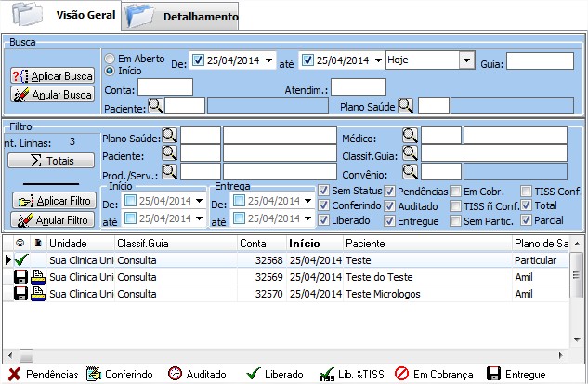
Task: Click the Aplicar Busca button
Action: (x=53, y=75)
